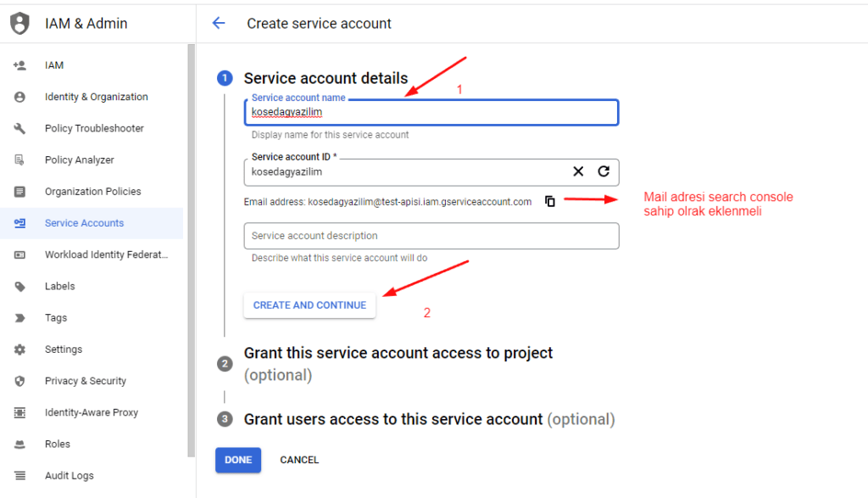Open the Policy Troubleshooter wrench icon
This screenshot has height=498, width=868.
click(x=20, y=128)
